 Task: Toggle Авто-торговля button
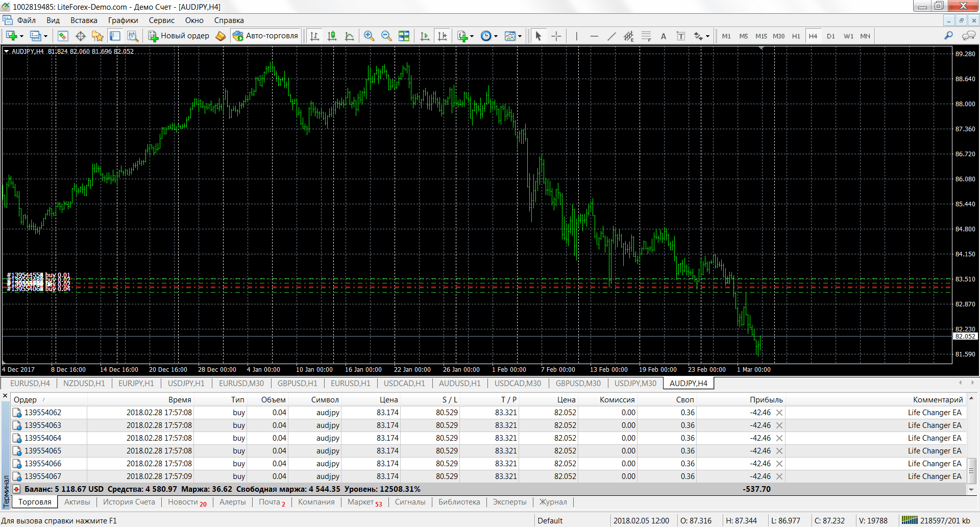(x=265, y=36)
